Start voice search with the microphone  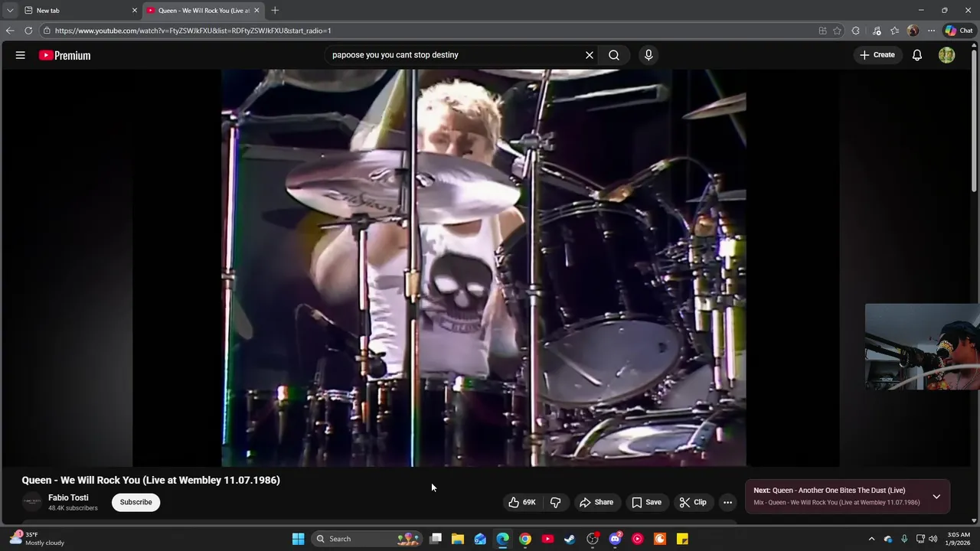point(648,55)
